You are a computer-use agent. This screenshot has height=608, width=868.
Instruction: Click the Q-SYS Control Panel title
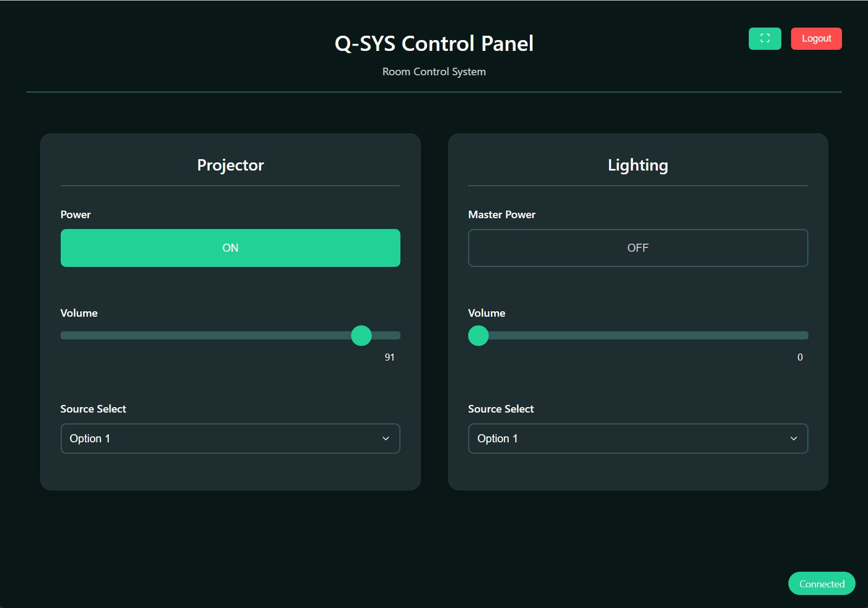pyautogui.click(x=434, y=43)
